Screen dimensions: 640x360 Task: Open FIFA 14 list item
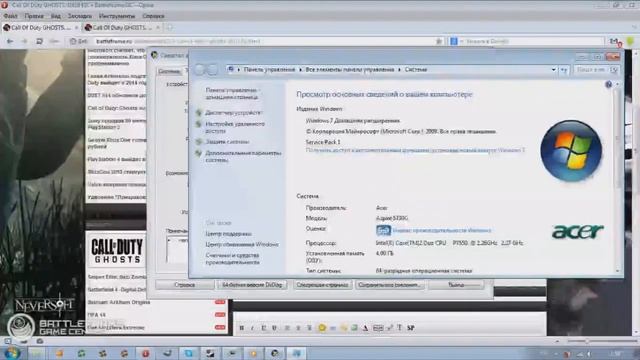(97, 315)
